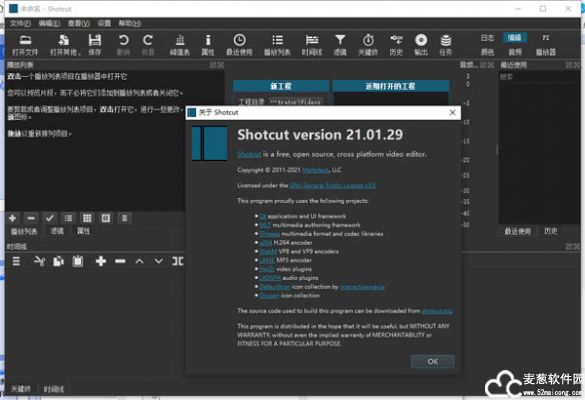This screenshot has height=400, width=585.
Task: Open the timeline hamburger menu icon
Action: [x=16, y=261]
